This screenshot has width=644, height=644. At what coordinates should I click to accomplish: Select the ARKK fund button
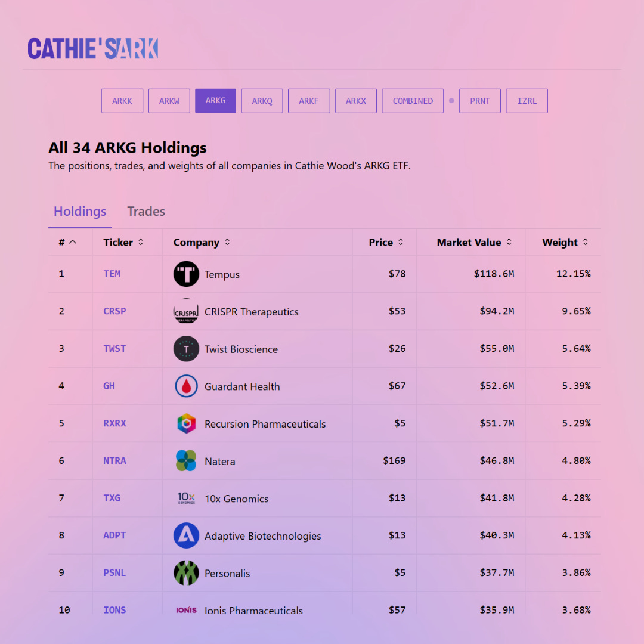122,101
